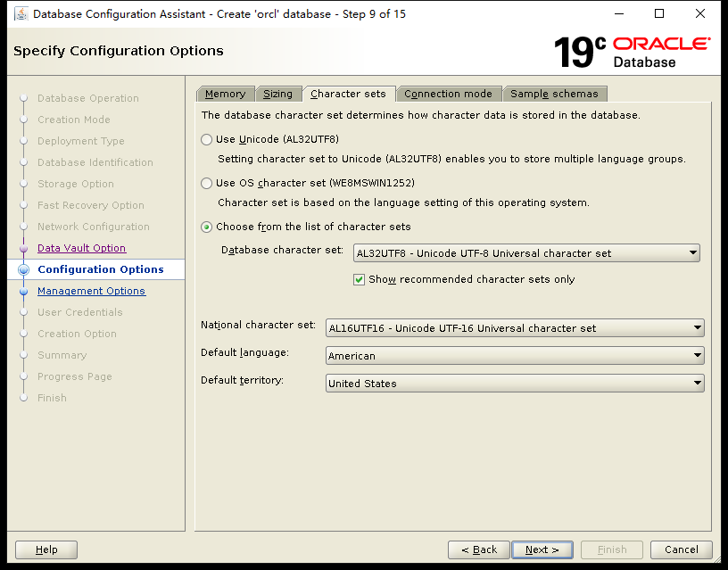The height and width of the screenshot is (570, 728).
Task: Click the Finish step label in sidebar
Action: coord(52,398)
